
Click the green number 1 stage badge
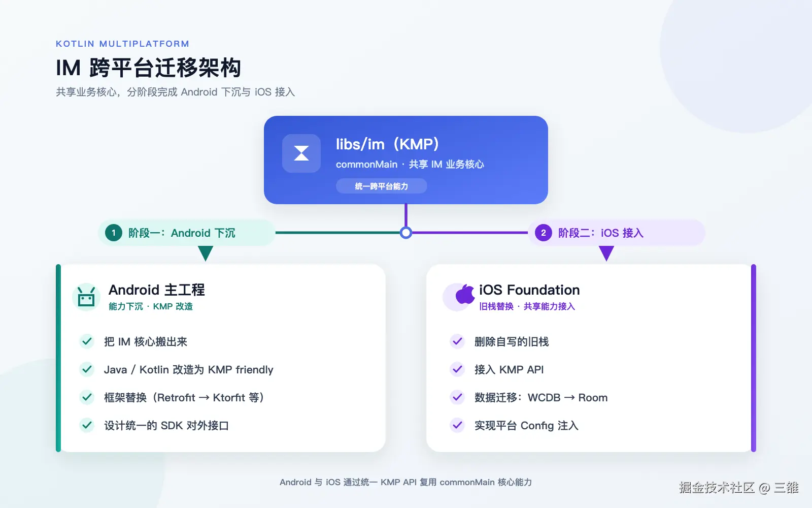[114, 233]
